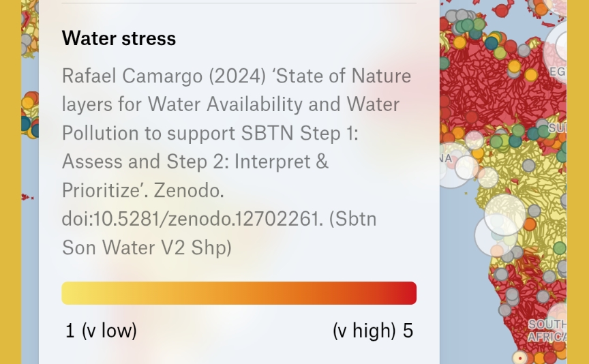Click the orange marker beside the large white cluster

tap(530, 224)
